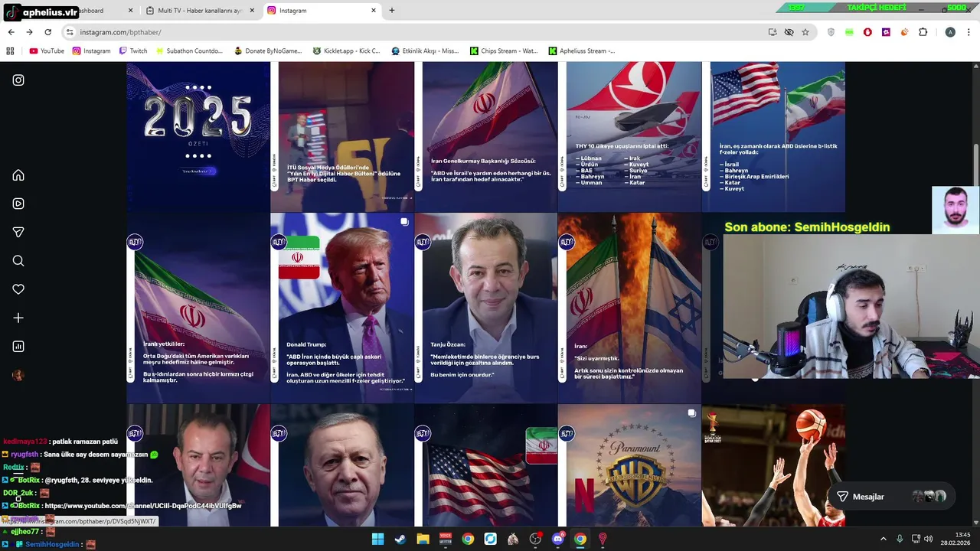Open the Twitch bookmark
Image resolution: width=980 pixels, height=551 pixels.
point(132,51)
